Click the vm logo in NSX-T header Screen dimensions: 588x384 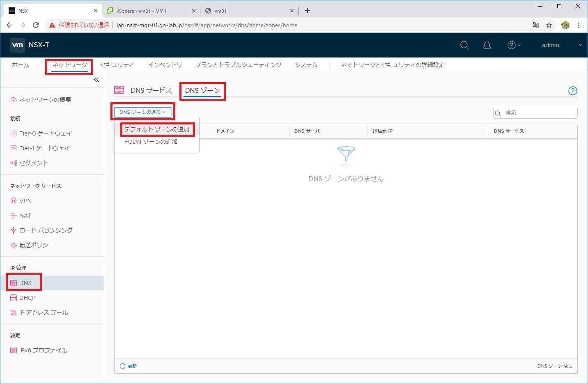(x=18, y=45)
